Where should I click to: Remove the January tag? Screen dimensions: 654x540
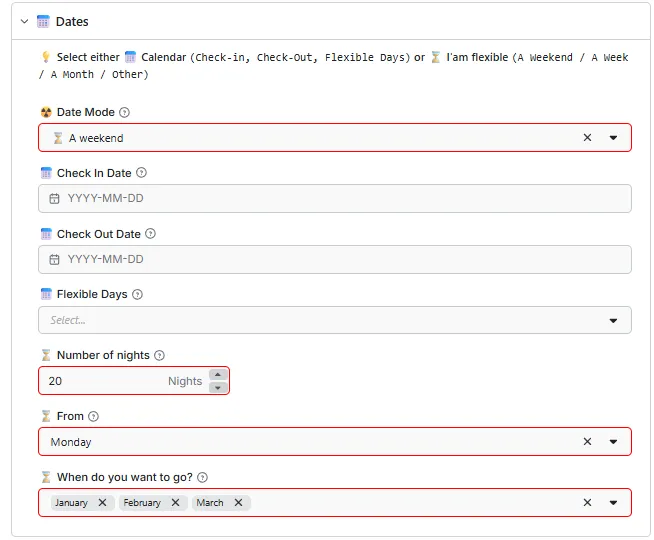click(102, 503)
